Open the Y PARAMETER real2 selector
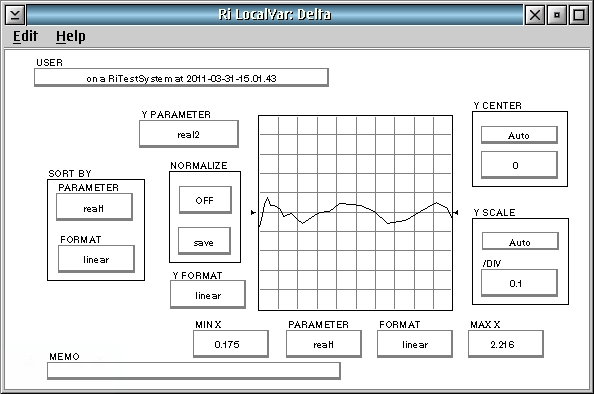Image resolution: width=594 pixels, height=394 pixels. click(x=189, y=134)
